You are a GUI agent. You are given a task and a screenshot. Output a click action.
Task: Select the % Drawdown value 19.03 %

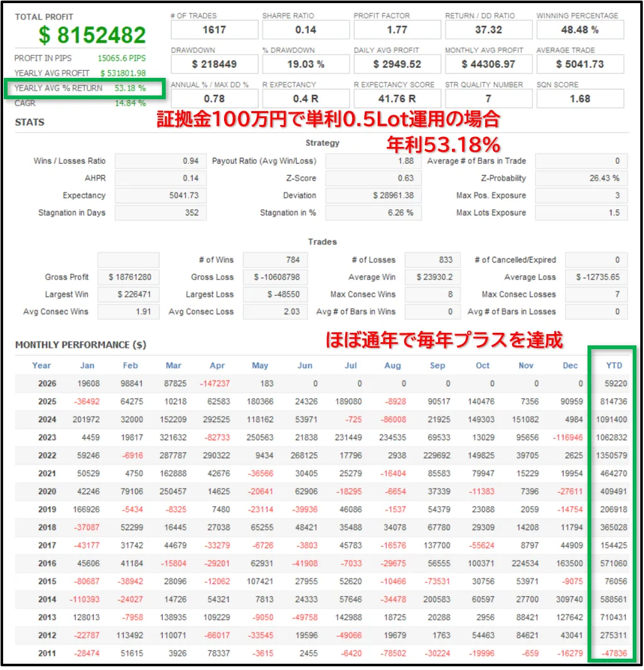coord(306,64)
